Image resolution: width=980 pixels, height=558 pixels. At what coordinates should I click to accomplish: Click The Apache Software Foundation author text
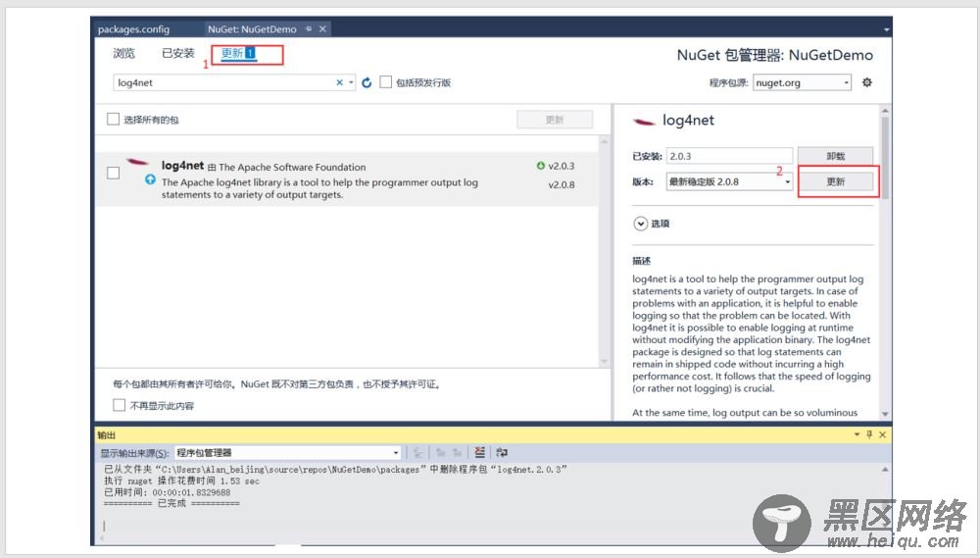coord(292,167)
